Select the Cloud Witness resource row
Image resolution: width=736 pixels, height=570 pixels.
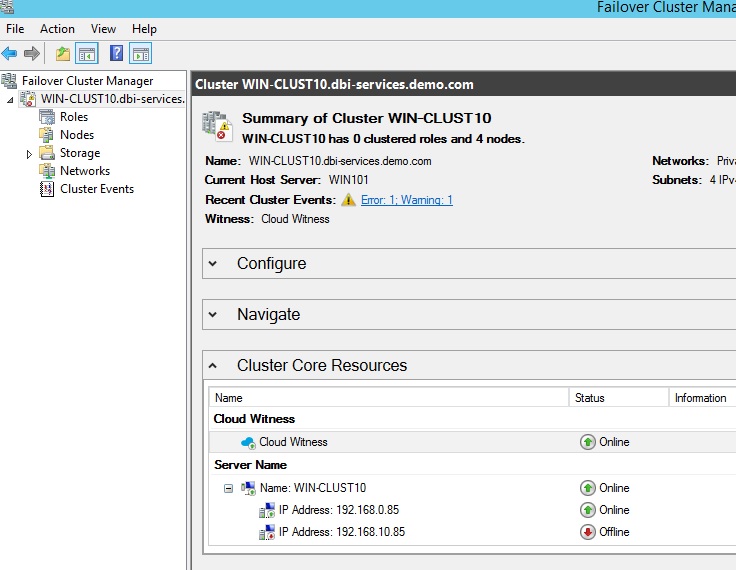tap(472, 442)
